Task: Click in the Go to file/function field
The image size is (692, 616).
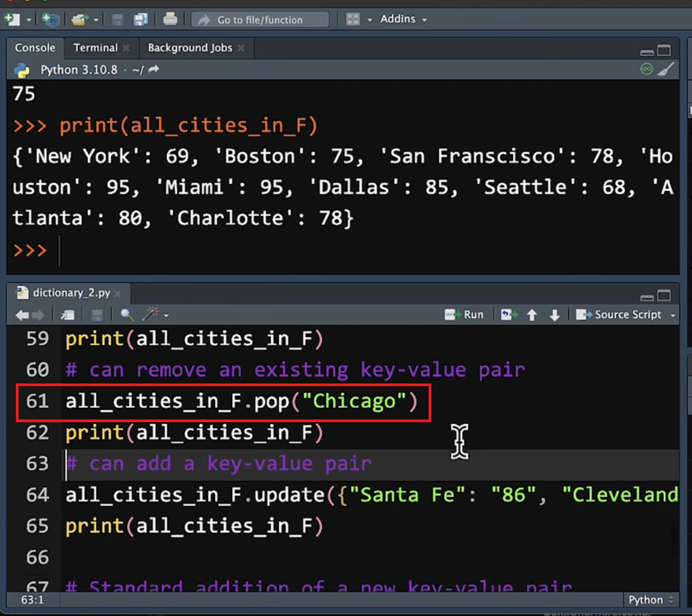Action: (260, 20)
